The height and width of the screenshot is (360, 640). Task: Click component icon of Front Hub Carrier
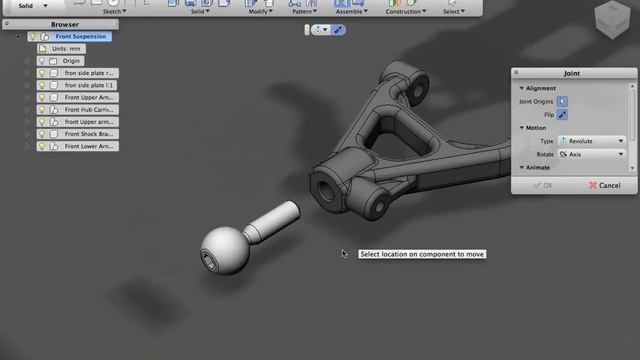(54, 109)
